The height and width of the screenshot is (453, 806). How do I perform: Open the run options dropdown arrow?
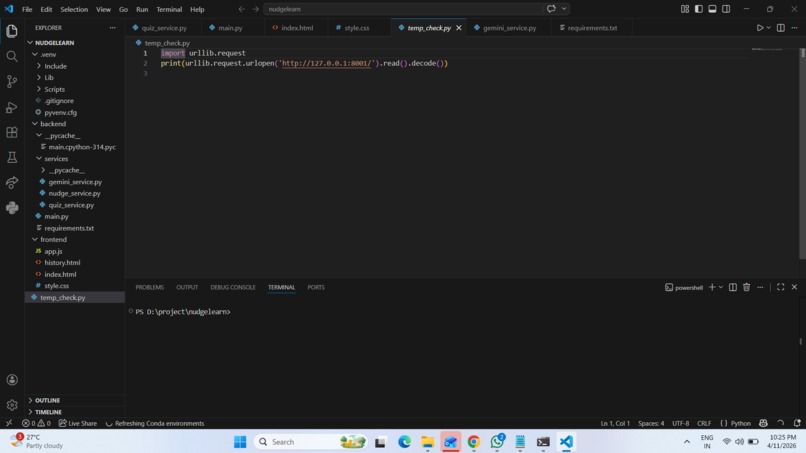(x=768, y=28)
